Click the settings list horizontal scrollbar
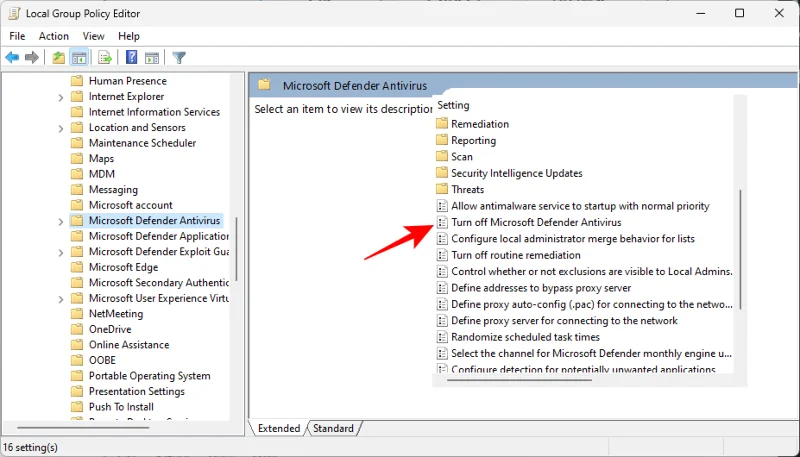The height and width of the screenshot is (457, 800). point(519,380)
